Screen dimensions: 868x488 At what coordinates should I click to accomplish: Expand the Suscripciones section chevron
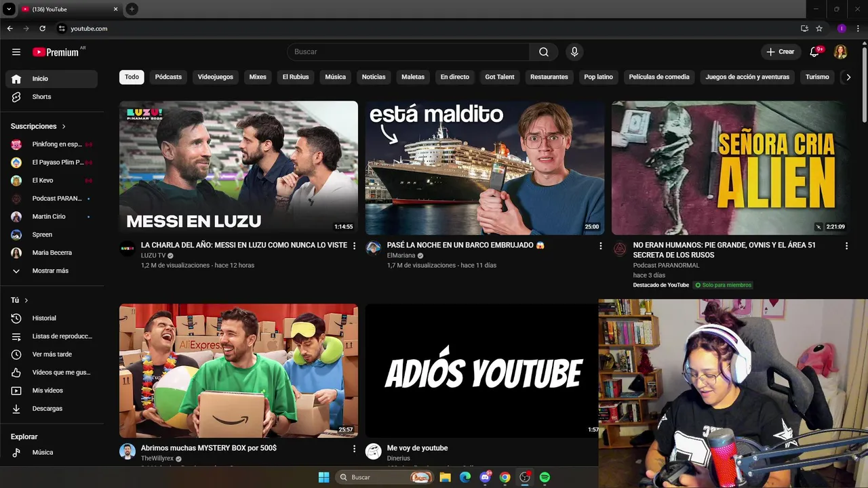tap(64, 127)
